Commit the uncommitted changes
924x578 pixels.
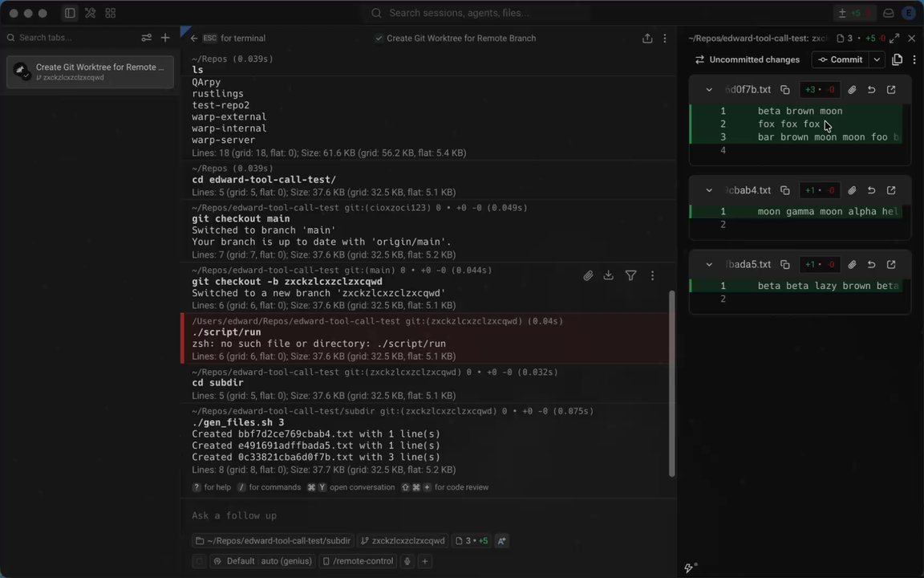(841, 59)
